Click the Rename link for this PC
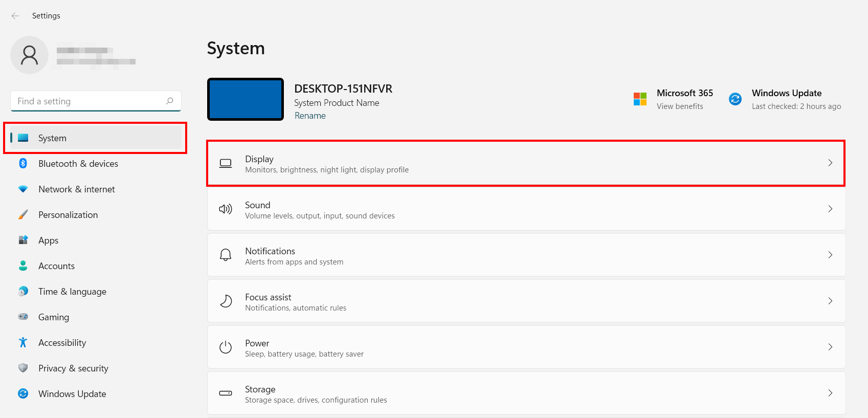Screen dimensions: 868x418 [x=310, y=116]
